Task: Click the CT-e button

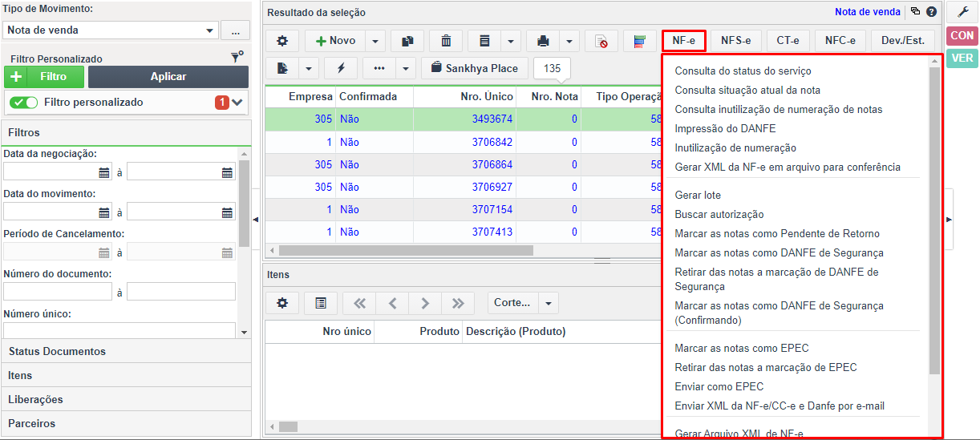Action: coord(788,40)
